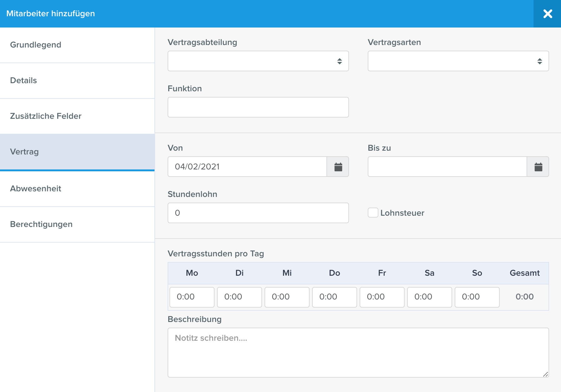This screenshot has width=561, height=392.
Task: Expand the Vertragsabteilung dropdown
Action: 258,61
